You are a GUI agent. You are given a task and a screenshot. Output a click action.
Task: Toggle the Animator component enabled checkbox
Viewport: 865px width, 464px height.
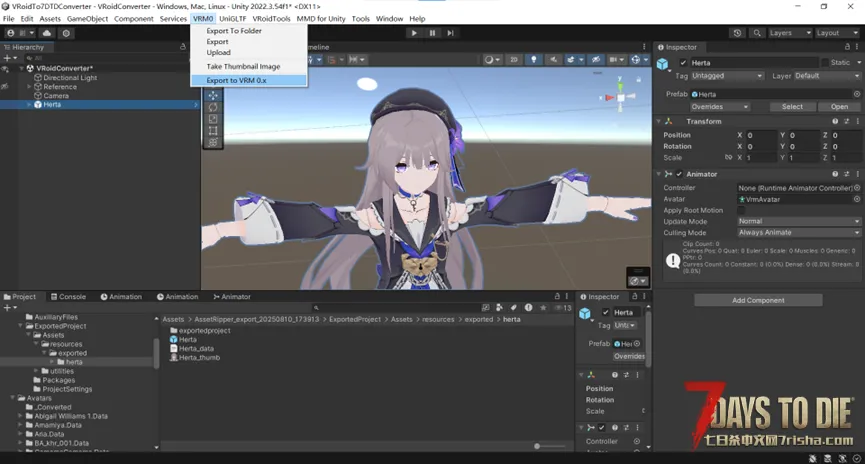[679, 174]
